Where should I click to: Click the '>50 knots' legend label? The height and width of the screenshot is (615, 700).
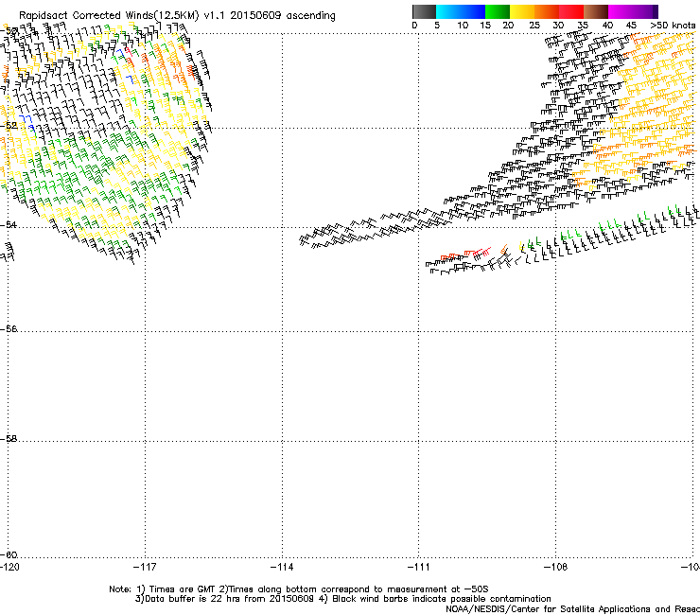click(673, 26)
